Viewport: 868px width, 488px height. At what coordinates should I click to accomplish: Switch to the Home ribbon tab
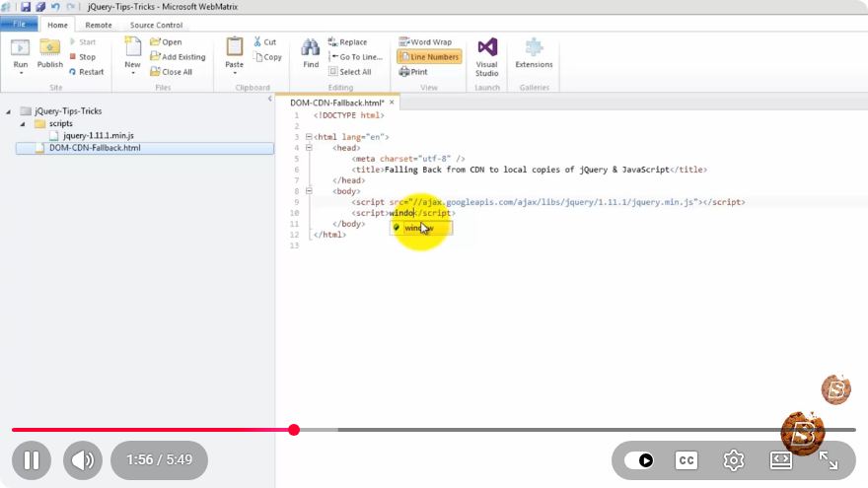tap(57, 25)
